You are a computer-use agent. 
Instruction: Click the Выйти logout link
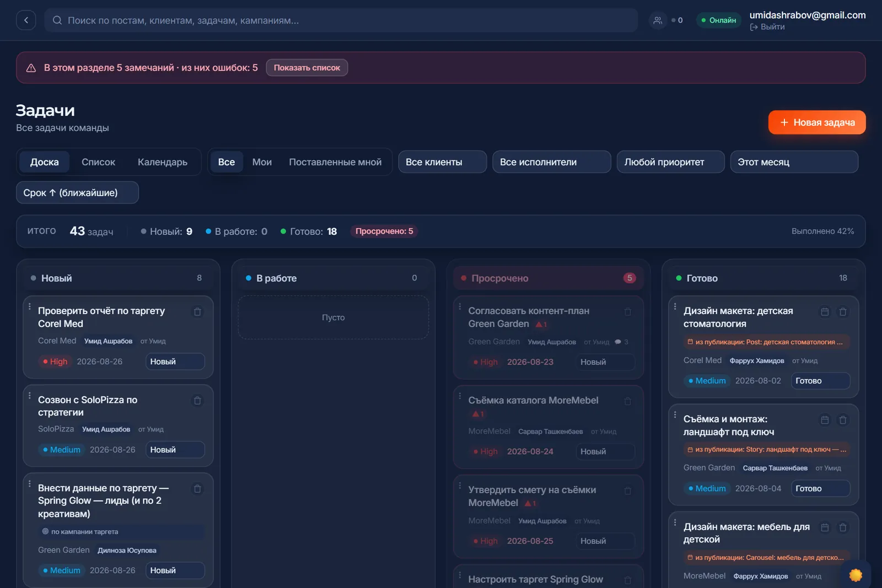click(x=767, y=27)
